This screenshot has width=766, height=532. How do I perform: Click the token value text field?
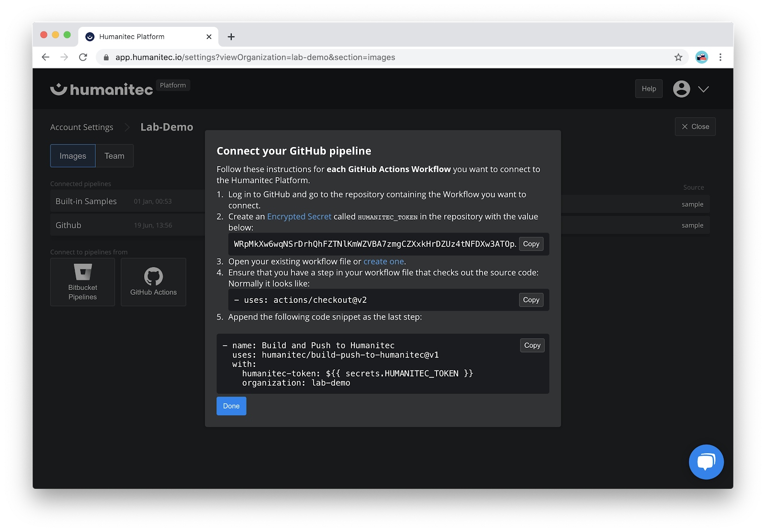pyautogui.click(x=374, y=244)
